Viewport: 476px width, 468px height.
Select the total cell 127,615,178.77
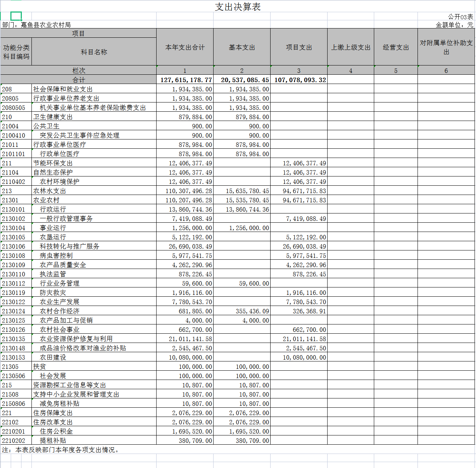(x=186, y=80)
